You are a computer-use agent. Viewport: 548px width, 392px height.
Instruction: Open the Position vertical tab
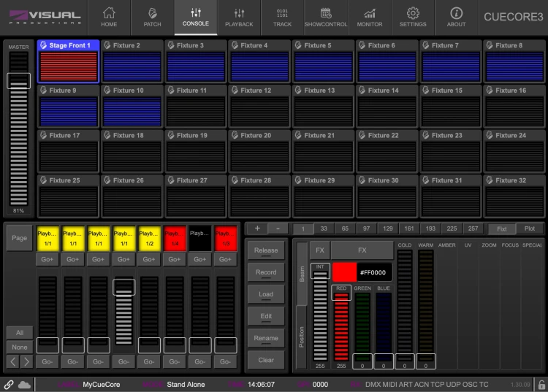(302, 337)
